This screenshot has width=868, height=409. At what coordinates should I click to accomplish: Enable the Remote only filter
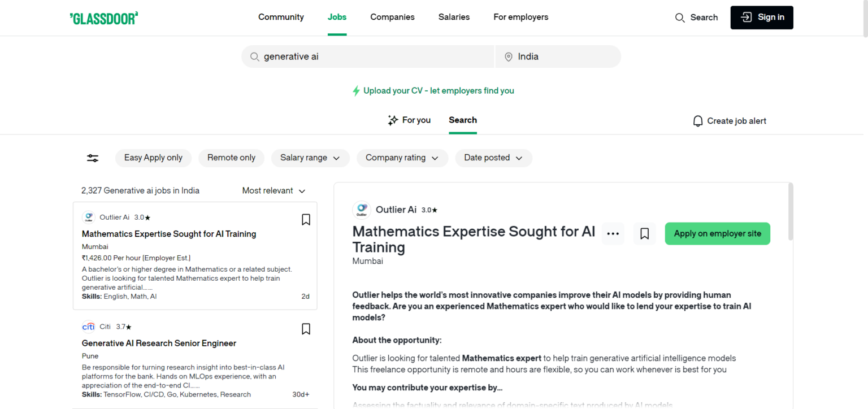231,158
